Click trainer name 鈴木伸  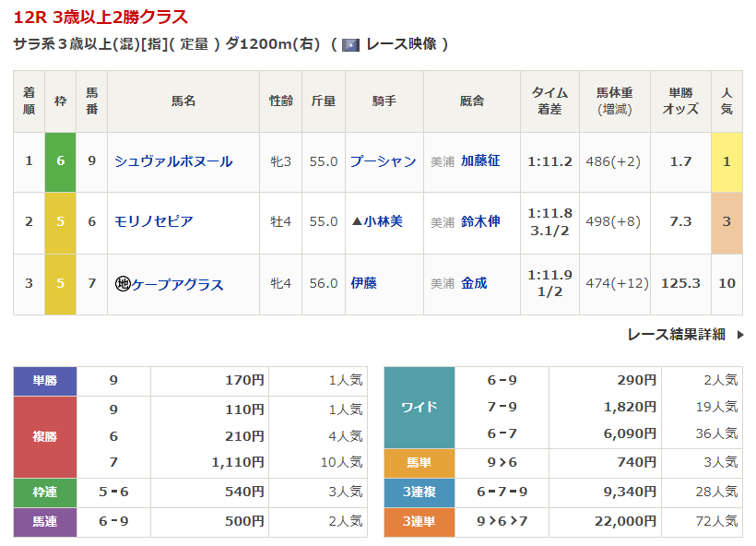click(x=480, y=221)
